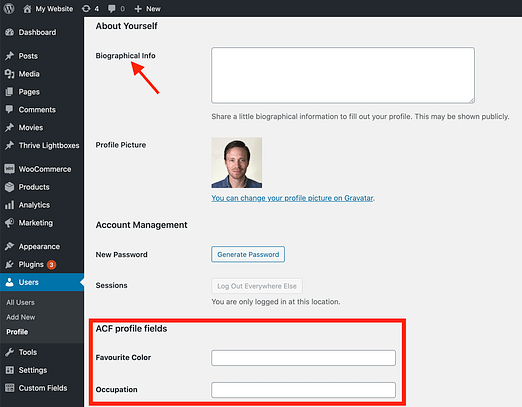The image size is (522, 407).
Task: Click the updates icon showing 4
Action: point(86,9)
